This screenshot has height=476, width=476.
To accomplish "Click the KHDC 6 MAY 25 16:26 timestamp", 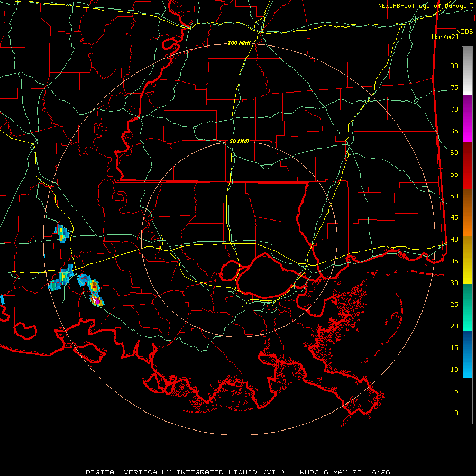I will (x=345, y=472).
